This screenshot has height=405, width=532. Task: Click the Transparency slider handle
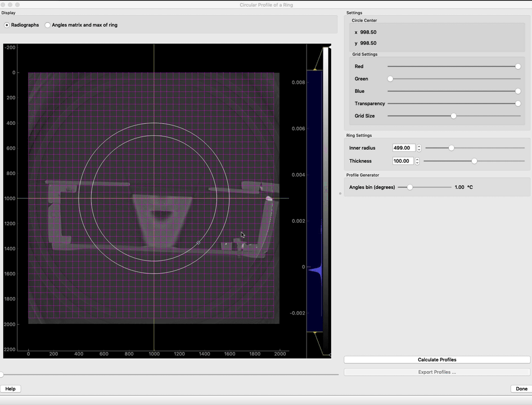[518, 103]
